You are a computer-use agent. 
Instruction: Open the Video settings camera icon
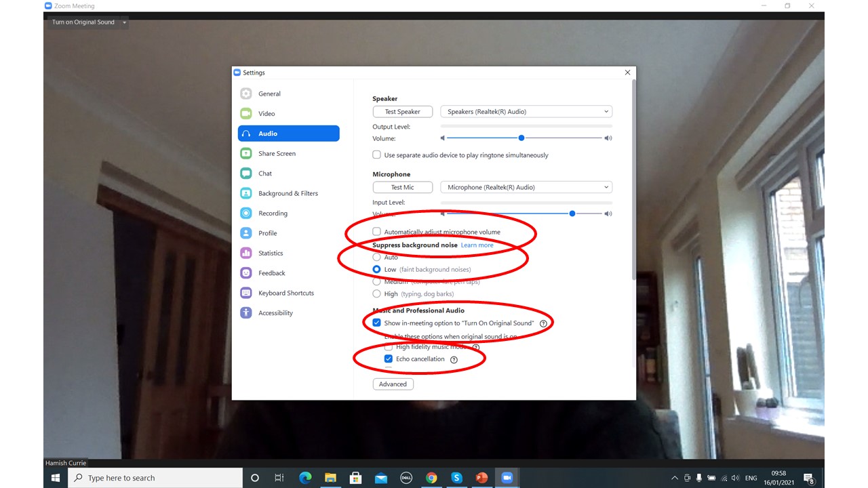click(246, 113)
